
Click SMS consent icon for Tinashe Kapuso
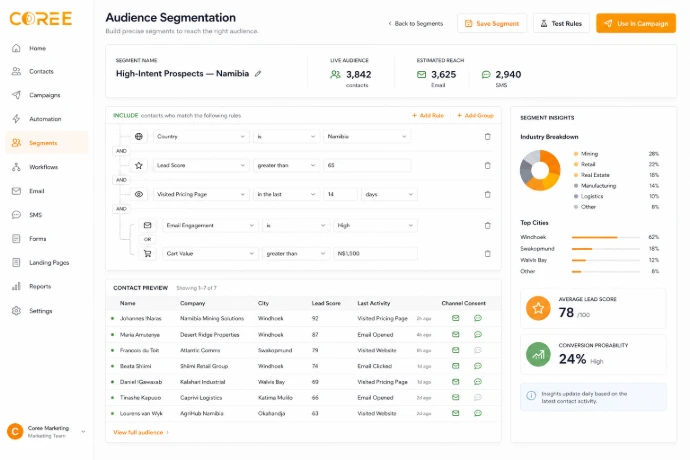coord(477,397)
